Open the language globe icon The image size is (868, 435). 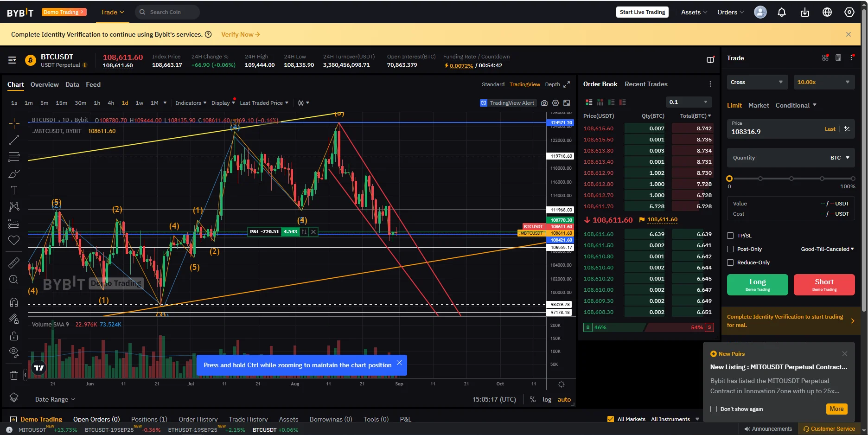[x=827, y=12]
